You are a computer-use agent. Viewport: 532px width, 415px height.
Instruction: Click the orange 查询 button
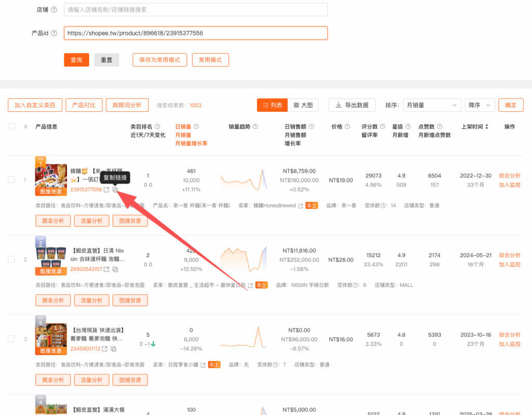[x=76, y=60]
